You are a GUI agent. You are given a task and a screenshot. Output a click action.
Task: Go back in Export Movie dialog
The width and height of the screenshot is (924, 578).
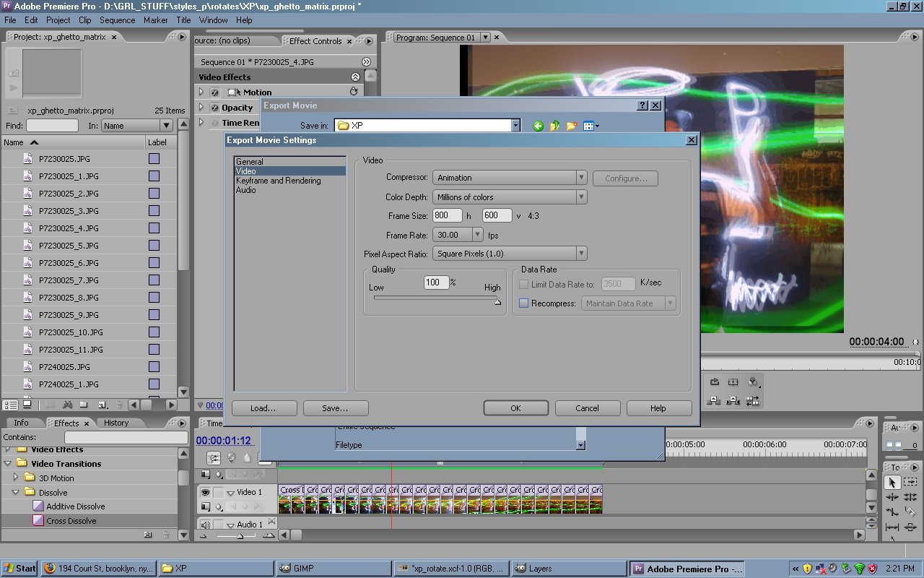(538, 126)
